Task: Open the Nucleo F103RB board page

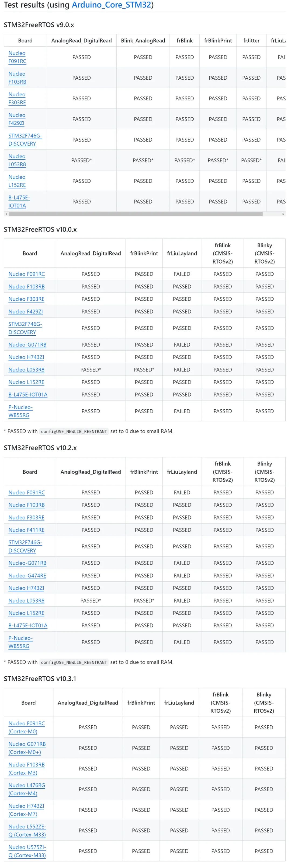Action: [17, 78]
